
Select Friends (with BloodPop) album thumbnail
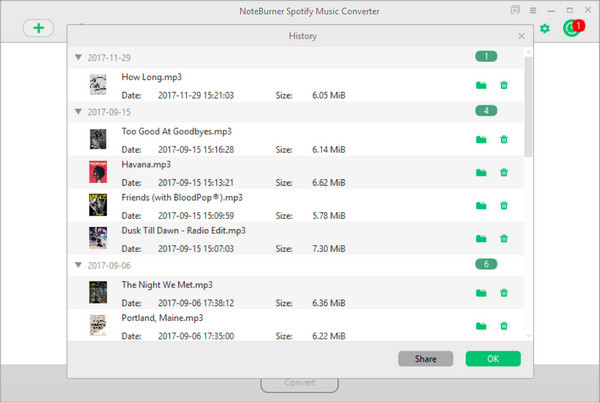pos(98,205)
